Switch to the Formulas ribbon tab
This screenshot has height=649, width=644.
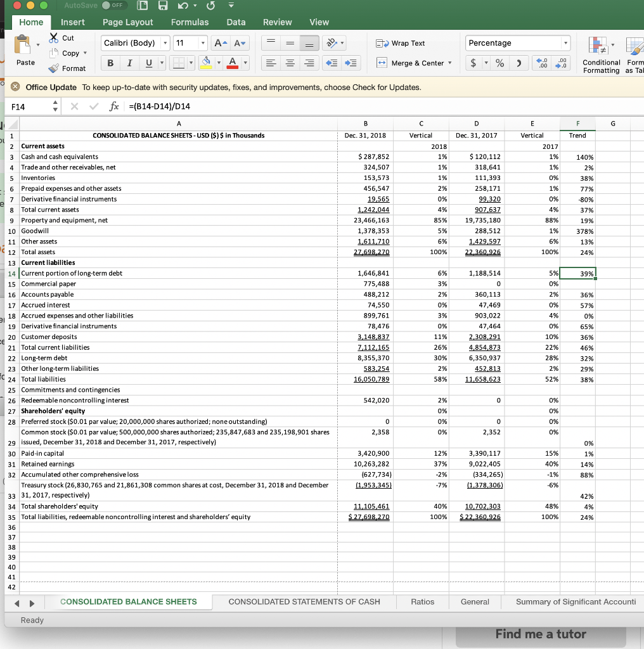[190, 21]
